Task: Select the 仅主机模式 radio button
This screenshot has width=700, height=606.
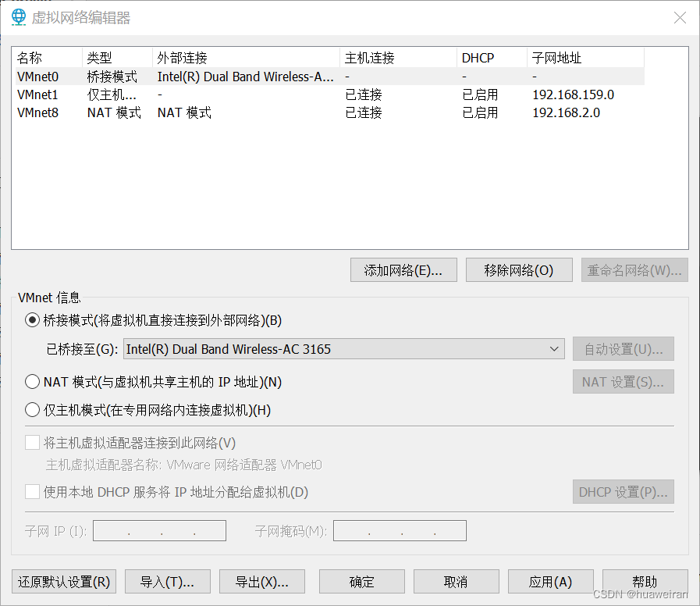Action: (32, 410)
